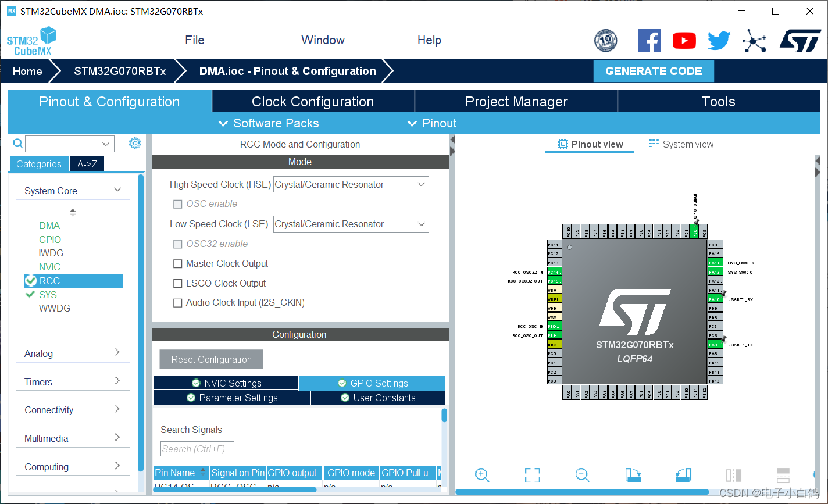Image resolution: width=828 pixels, height=504 pixels.
Task: Select pin PA14 SYS_SWCLK on chip
Action: (715, 263)
